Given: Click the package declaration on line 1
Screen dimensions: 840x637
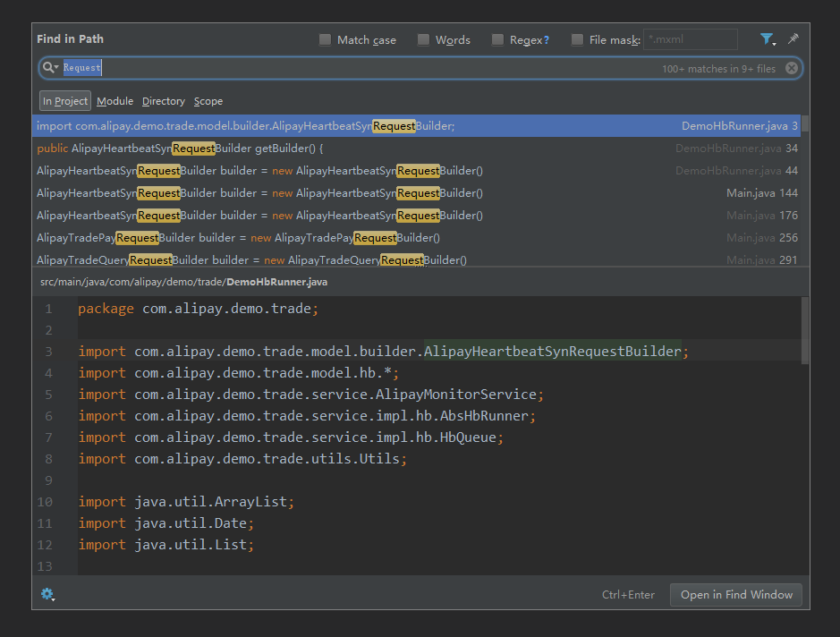Looking at the screenshot, I should pos(199,309).
